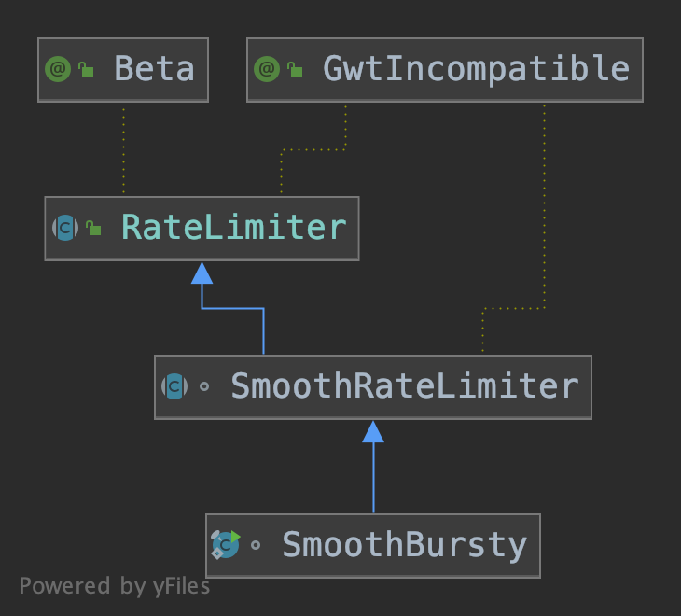The height and width of the screenshot is (616, 681).
Task: Select the GwtIncompatible node label
Action: pyautogui.click(x=476, y=69)
